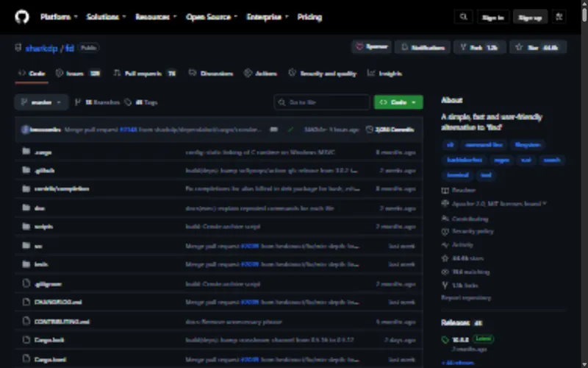The image size is (588, 368).
Task: Expand the Solutions menu
Action: 106,17
